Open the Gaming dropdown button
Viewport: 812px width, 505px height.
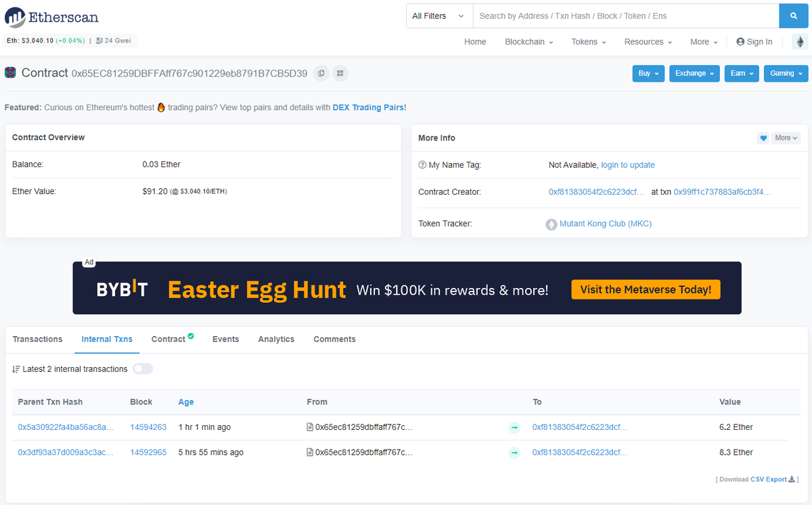point(786,73)
